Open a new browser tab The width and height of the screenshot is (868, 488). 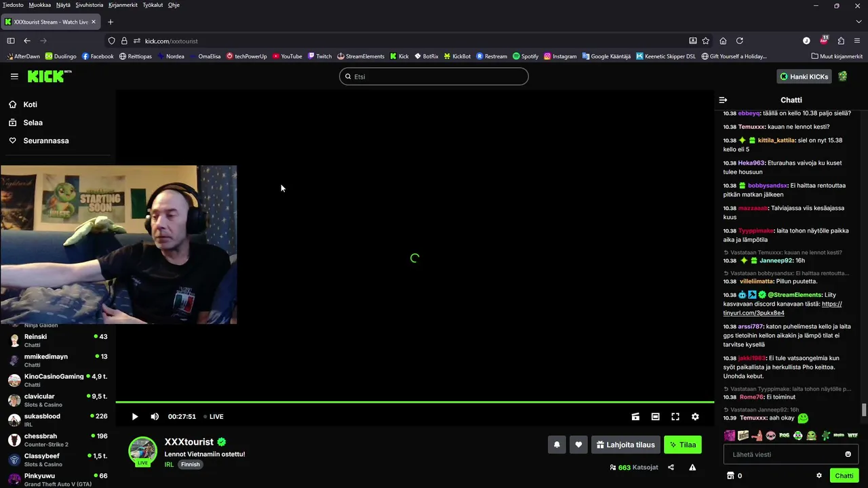pyautogui.click(x=111, y=22)
